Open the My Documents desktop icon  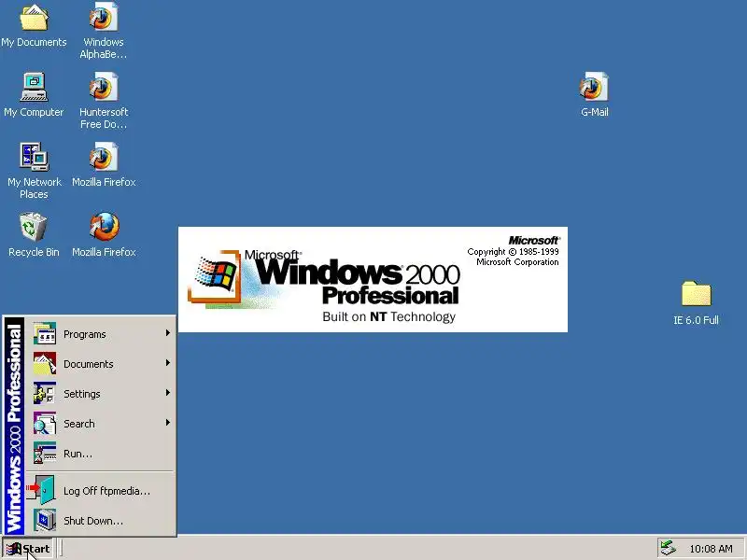pyautogui.click(x=34, y=18)
